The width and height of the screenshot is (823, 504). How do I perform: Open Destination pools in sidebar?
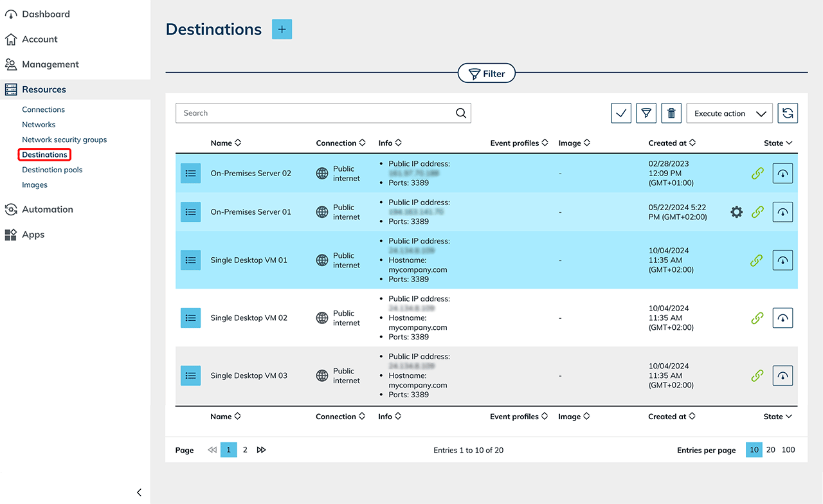pyautogui.click(x=52, y=170)
